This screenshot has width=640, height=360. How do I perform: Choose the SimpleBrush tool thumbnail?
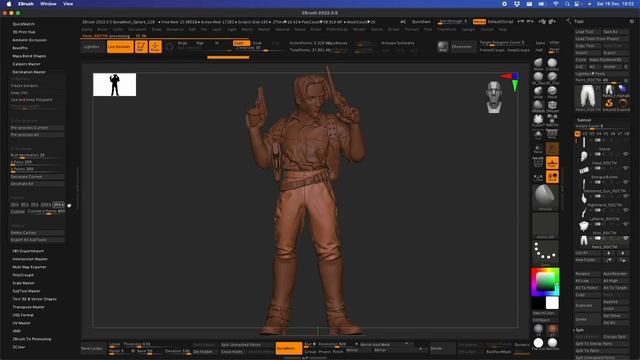609,104
